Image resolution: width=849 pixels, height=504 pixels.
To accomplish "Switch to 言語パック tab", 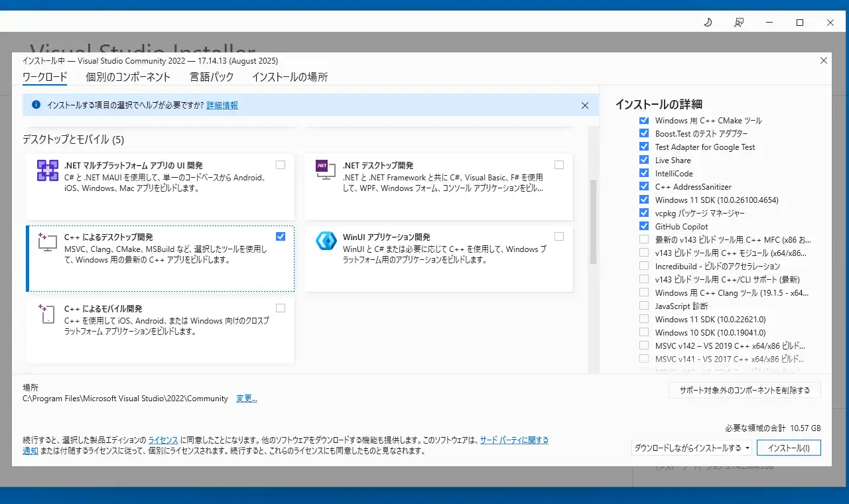I will [212, 77].
